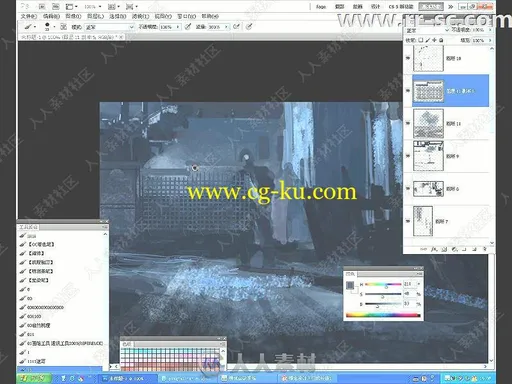
Task: Hide layer 图层 6 with its eye icon
Action: (408, 188)
